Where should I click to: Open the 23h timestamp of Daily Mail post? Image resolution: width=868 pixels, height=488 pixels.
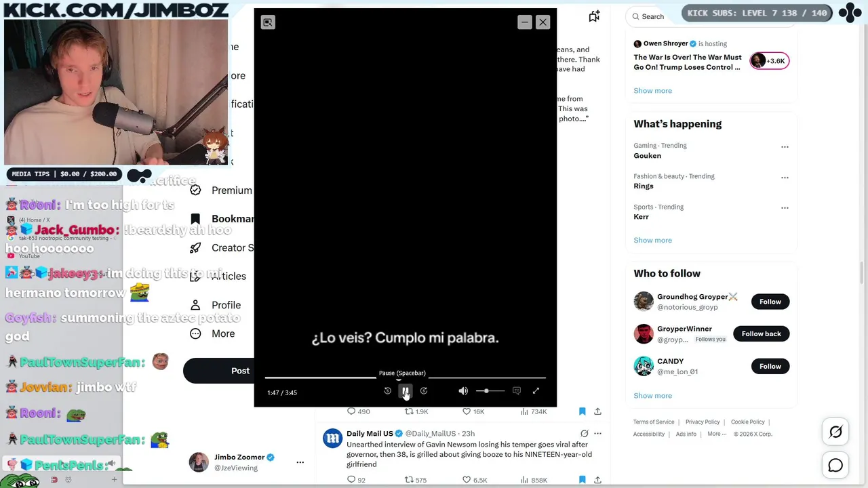click(469, 434)
